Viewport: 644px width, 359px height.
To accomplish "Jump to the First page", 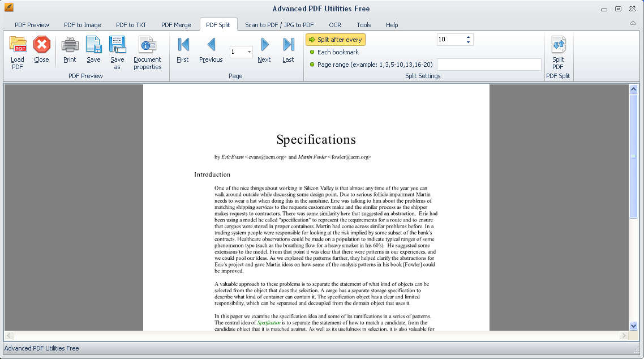I will [x=183, y=45].
